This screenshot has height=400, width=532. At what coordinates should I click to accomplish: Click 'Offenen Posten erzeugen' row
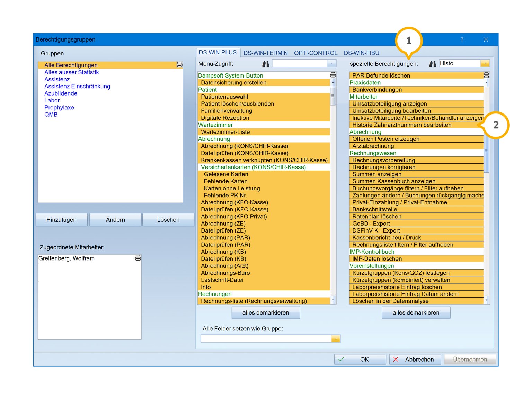pos(416,139)
